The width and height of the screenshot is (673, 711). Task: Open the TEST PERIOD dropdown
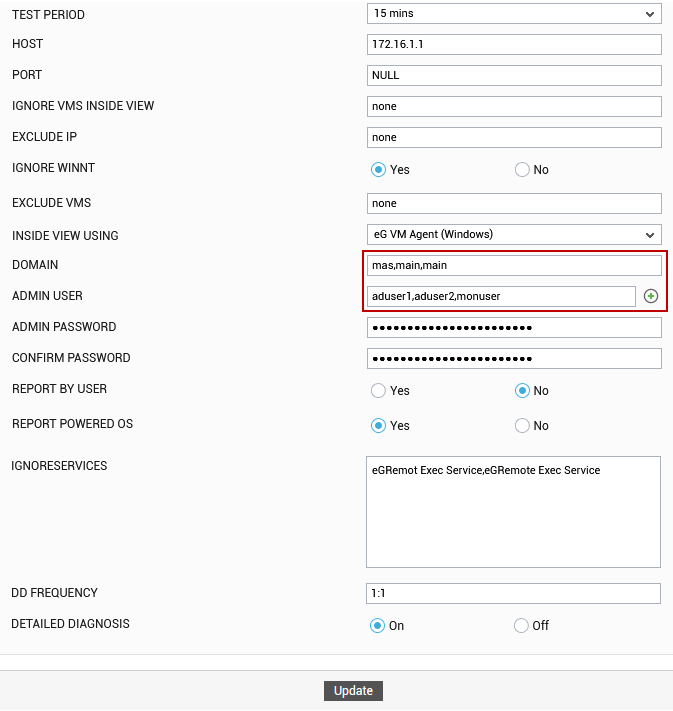(514, 14)
